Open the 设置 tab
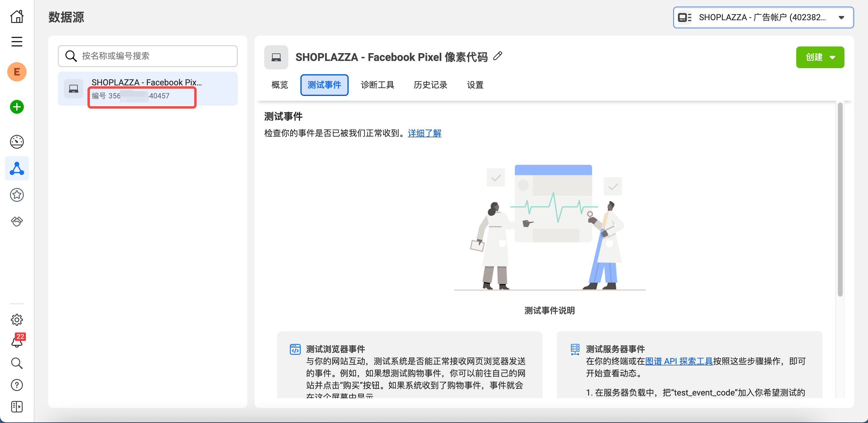Screen dimensions: 868x423 coord(475,85)
